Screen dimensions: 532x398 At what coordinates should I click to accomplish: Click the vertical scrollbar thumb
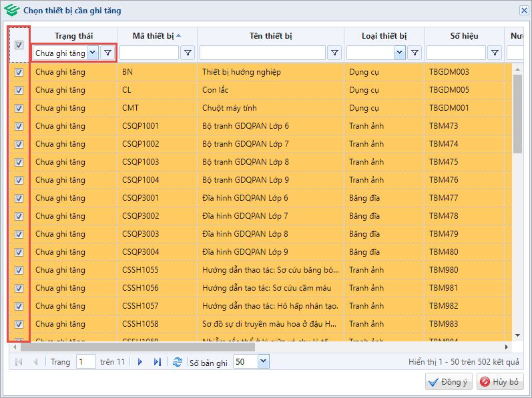(517, 113)
